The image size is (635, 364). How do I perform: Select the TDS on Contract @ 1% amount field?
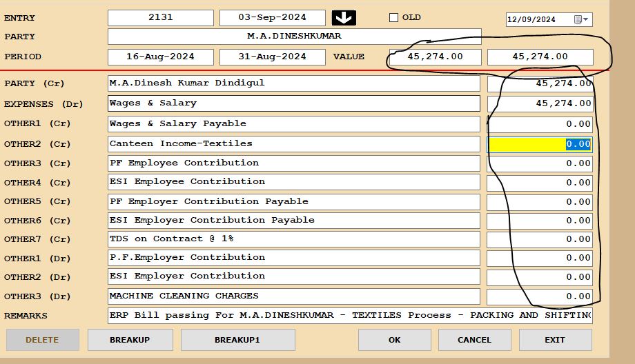pos(540,239)
